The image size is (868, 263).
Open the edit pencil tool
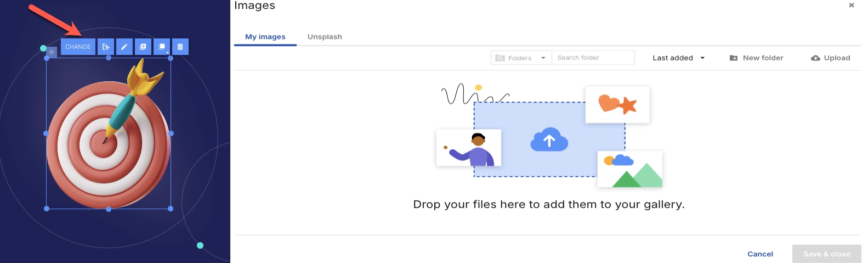pos(124,47)
